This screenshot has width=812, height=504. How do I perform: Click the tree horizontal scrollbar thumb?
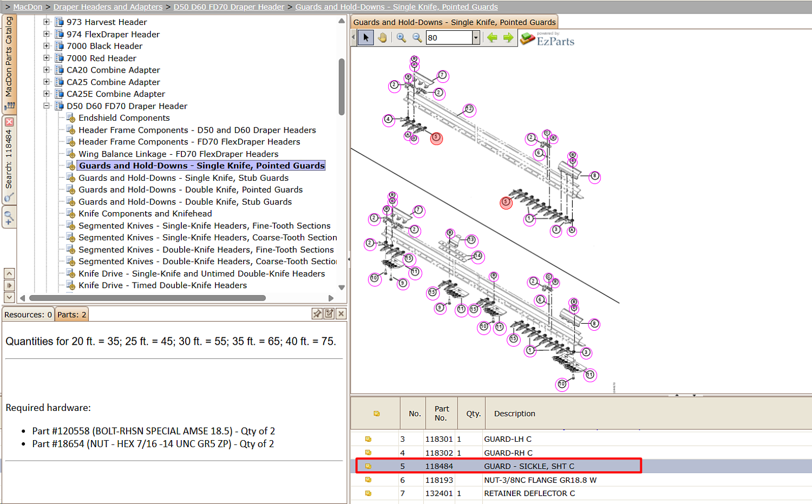click(x=147, y=298)
